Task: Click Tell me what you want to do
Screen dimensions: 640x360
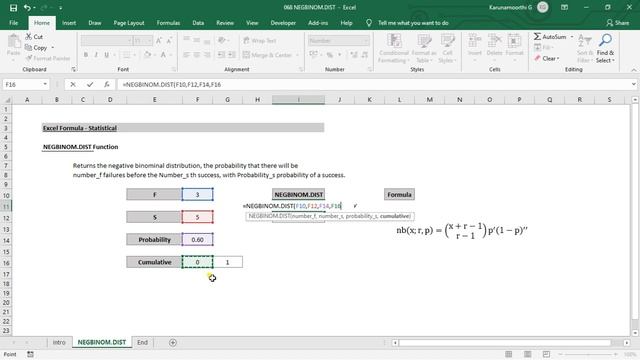Action: click(413, 23)
